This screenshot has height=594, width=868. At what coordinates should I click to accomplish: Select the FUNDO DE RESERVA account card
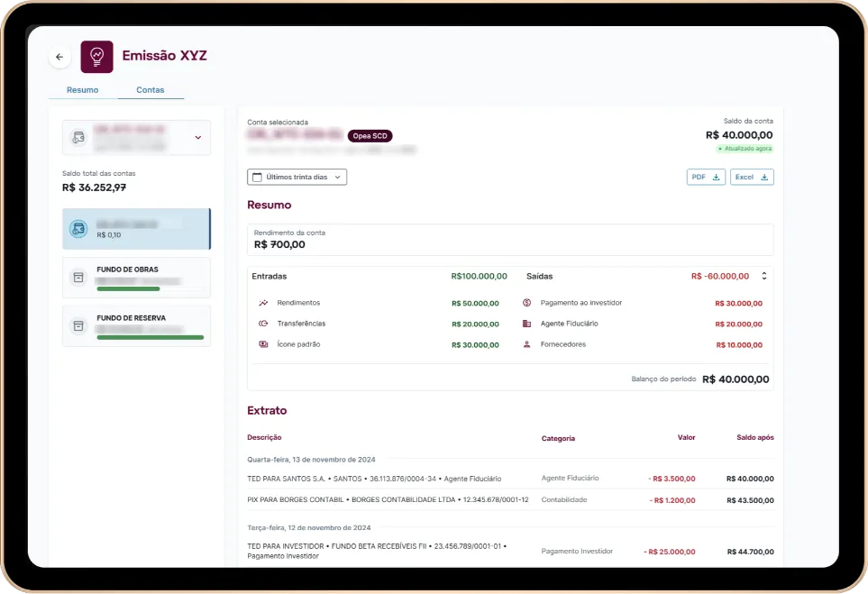pyautogui.click(x=137, y=326)
